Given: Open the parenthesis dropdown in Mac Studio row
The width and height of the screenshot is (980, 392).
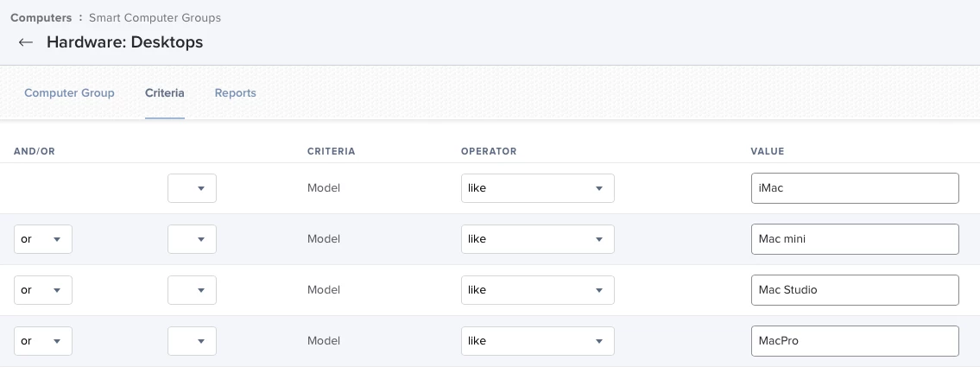Looking at the screenshot, I should click(192, 290).
